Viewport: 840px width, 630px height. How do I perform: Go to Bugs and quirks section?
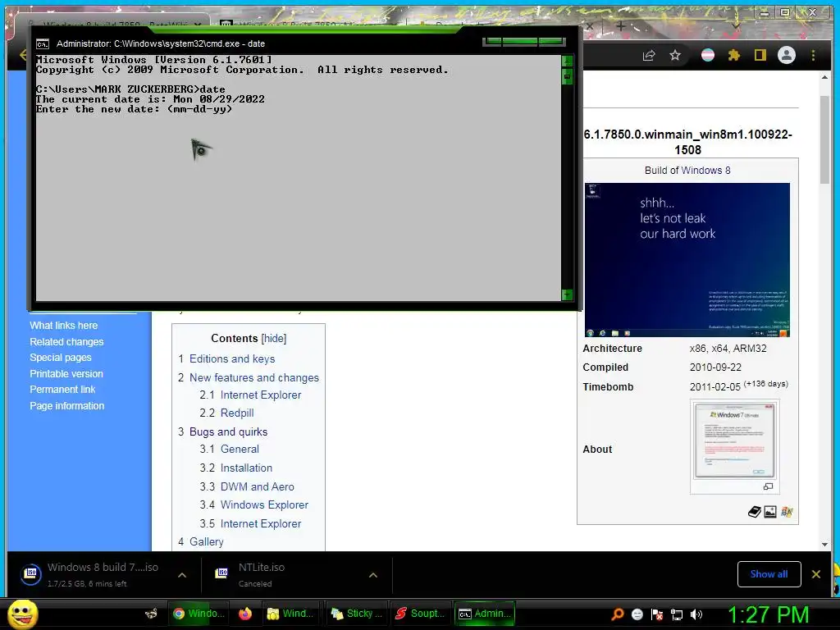tap(228, 431)
